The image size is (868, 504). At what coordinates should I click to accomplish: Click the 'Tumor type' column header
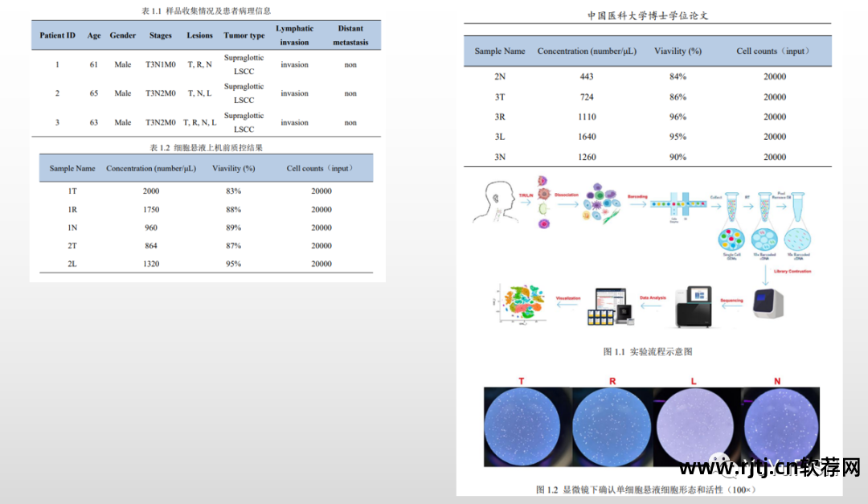coord(244,35)
